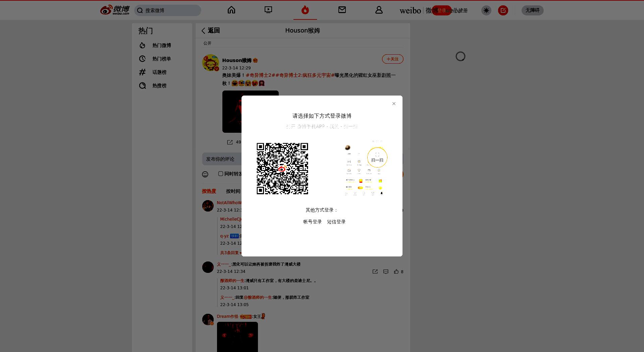Sort comments by 按时间
Screen dimensions: 644x352
coord(233,191)
